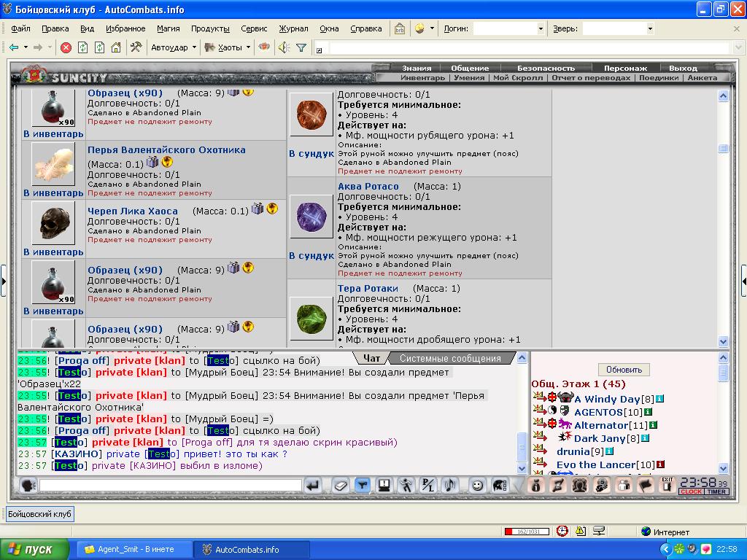Image resolution: width=747 pixels, height=560 pixels.
Task: Open the Сервис menu
Action: click(254, 28)
